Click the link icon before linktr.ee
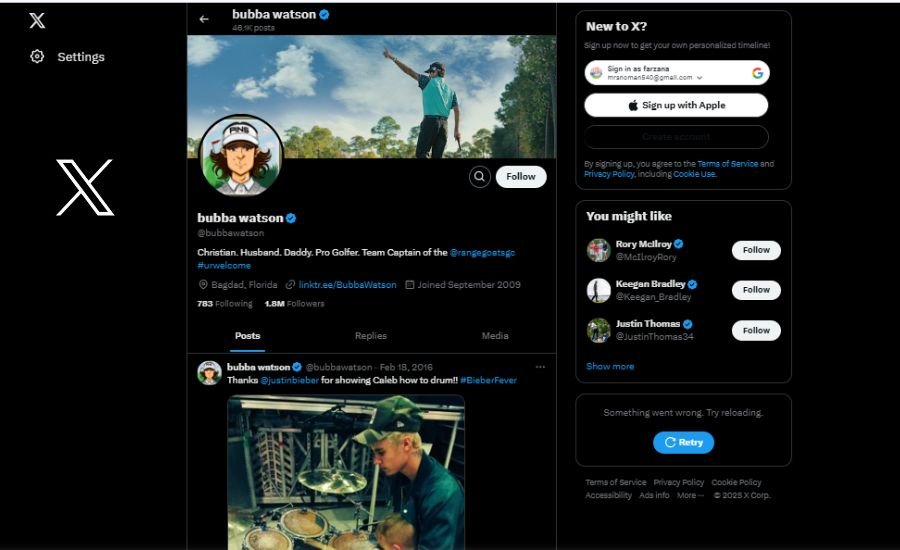This screenshot has height=550, width=900. point(290,285)
